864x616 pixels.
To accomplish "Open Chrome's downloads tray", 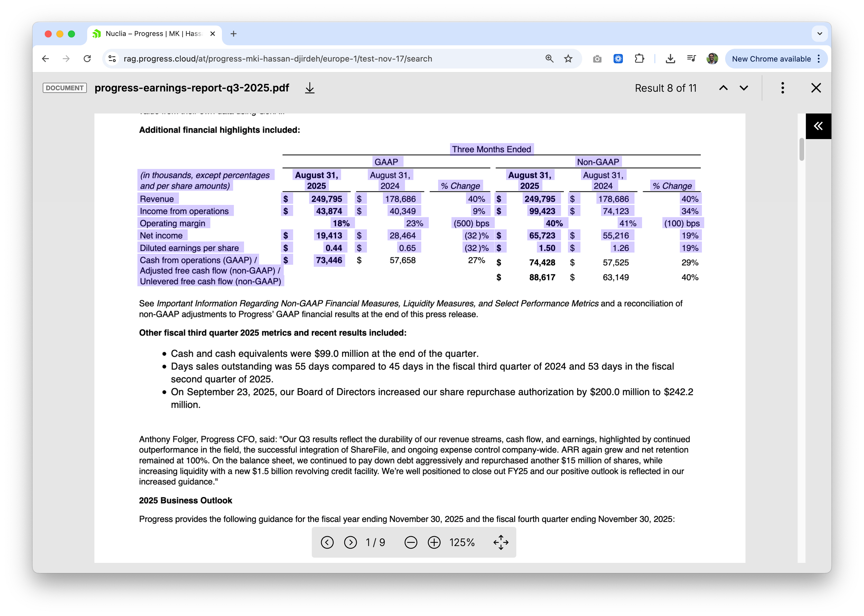I will pyautogui.click(x=671, y=58).
